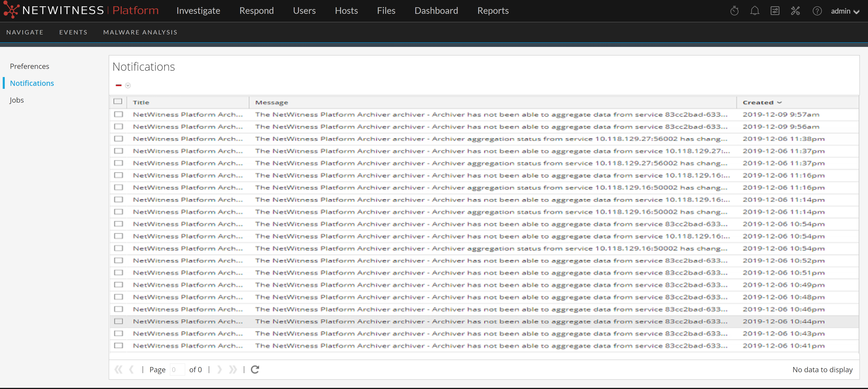Switch to the Malware Analysis tab
This screenshot has width=868, height=389.
coord(140,32)
